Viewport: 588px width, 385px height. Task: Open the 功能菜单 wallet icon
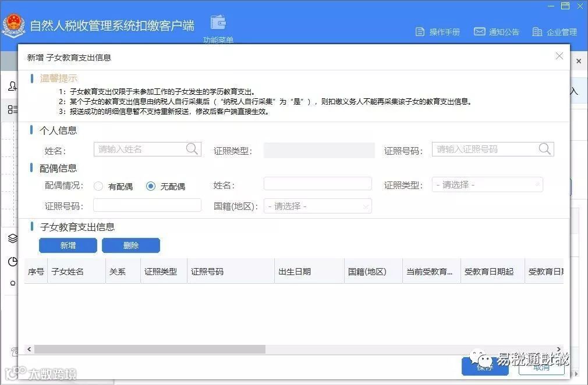(x=218, y=23)
